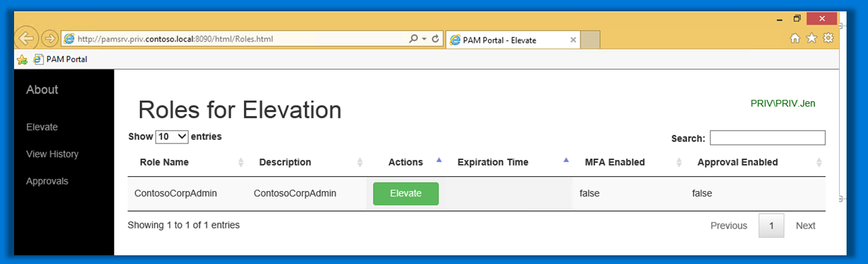
Task: Click the add-to-favorites-bar star icon
Action: click(x=22, y=60)
